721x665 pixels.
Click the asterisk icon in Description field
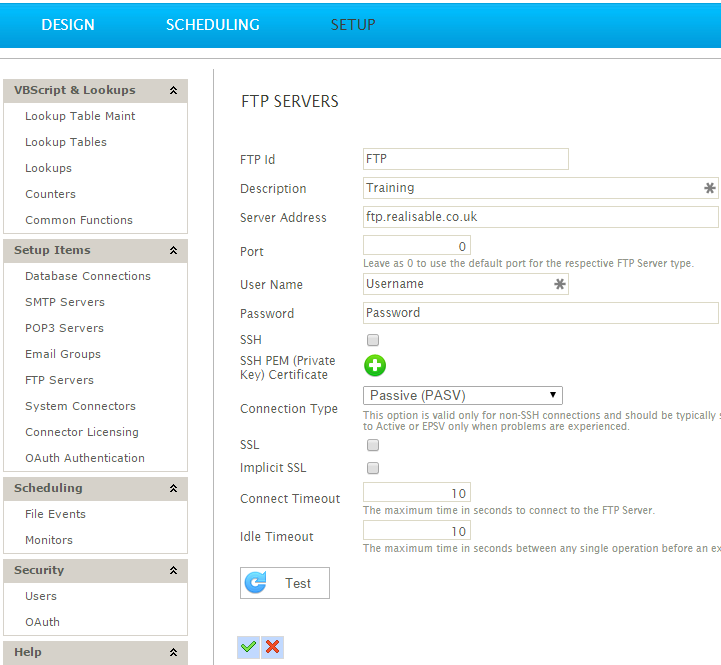point(710,188)
